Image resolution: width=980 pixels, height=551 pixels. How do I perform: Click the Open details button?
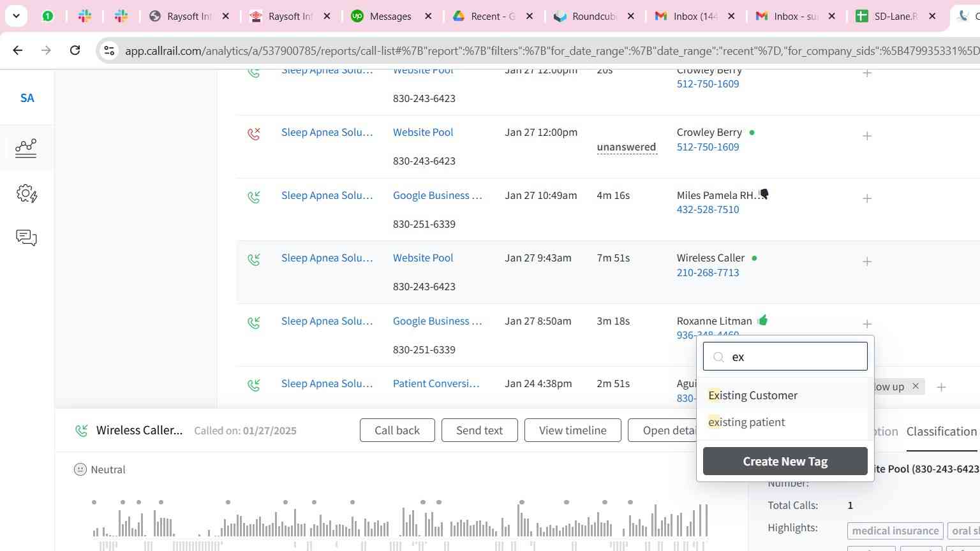(x=664, y=430)
